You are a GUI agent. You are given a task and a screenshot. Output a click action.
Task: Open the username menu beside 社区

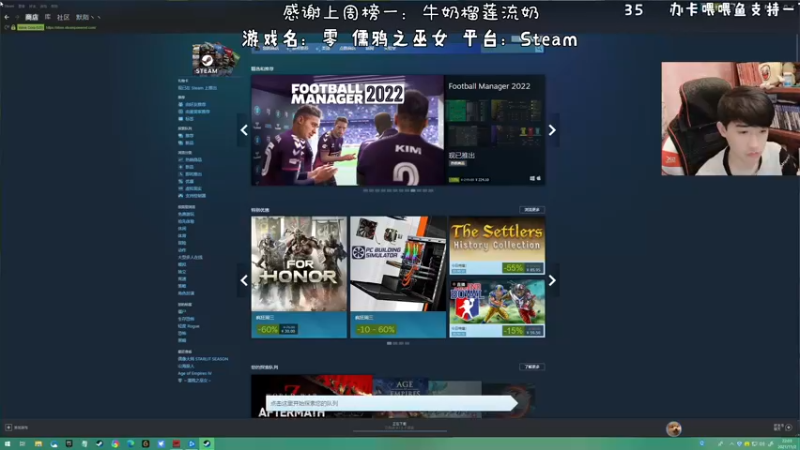88,17
